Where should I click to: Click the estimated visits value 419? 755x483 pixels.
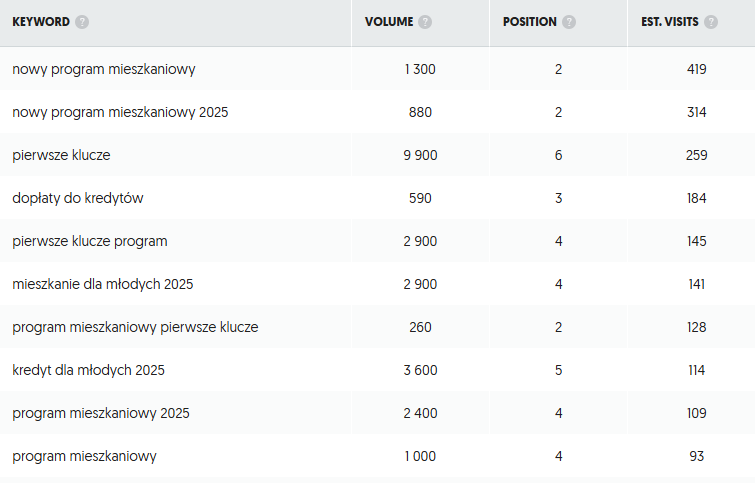[x=696, y=69]
